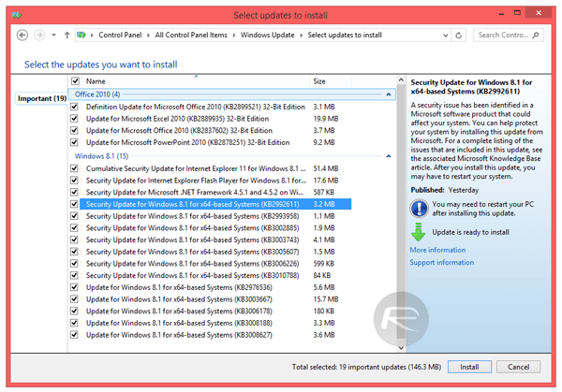
Task: Uncheck Update for Microsoft Excel 2010 KB2889935
Action: (x=75, y=119)
